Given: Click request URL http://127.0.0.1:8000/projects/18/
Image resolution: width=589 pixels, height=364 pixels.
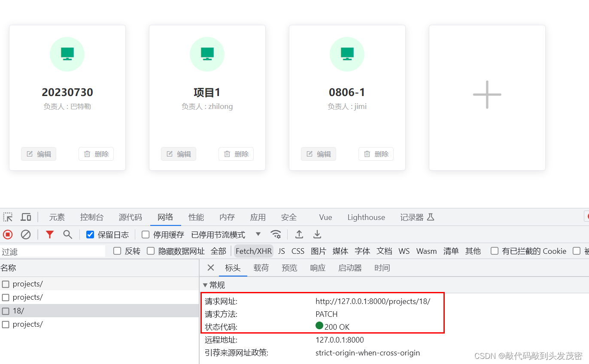Looking at the screenshot, I should coord(373,301).
